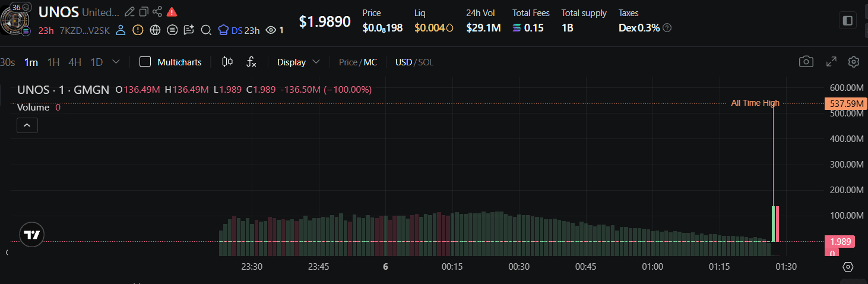Image resolution: width=868 pixels, height=284 pixels.
Task: Click the UNOS · 1 · GMGN chart legend
Action: [x=64, y=90]
